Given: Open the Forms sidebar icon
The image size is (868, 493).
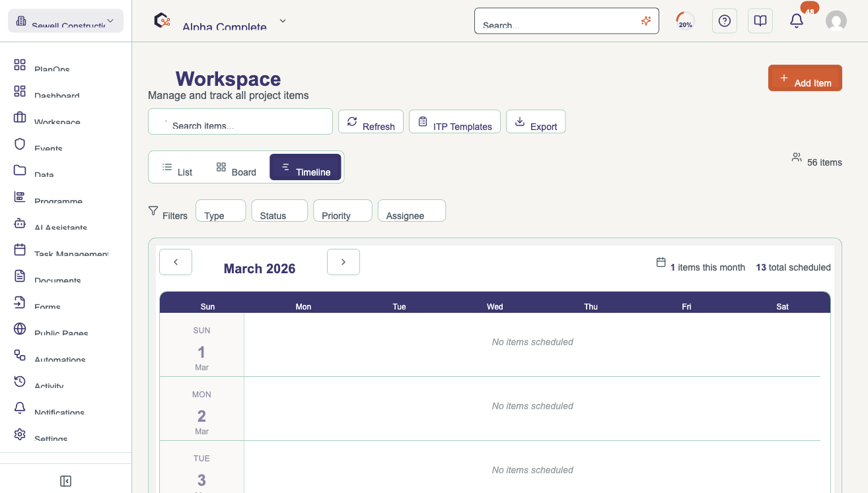Looking at the screenshot, I should click(20, 302).
